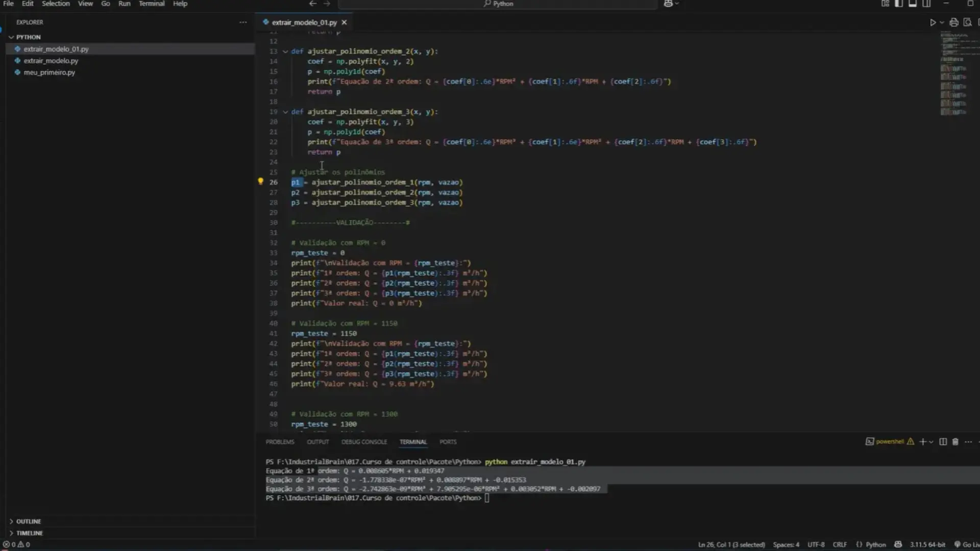Image resolution: width=980 pixels, height=551 pixels.
Task: Toggle secondary sidebar visibility
Action: [926, 4]
